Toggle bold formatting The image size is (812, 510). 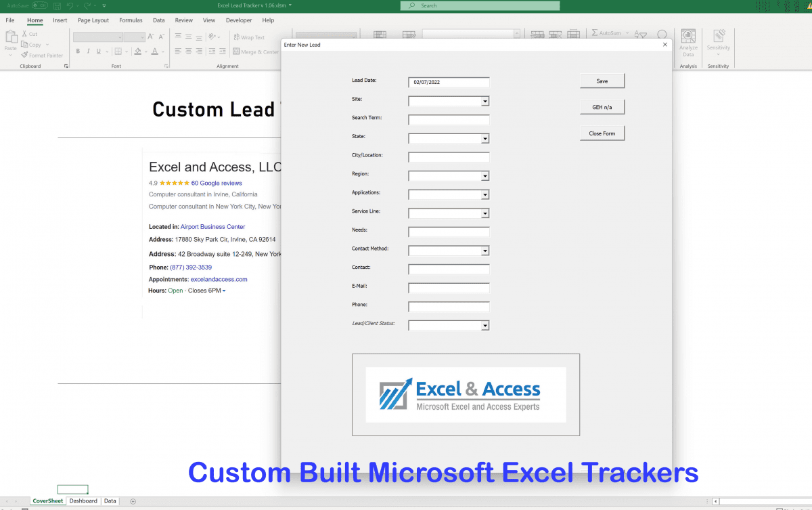[78, 51]
